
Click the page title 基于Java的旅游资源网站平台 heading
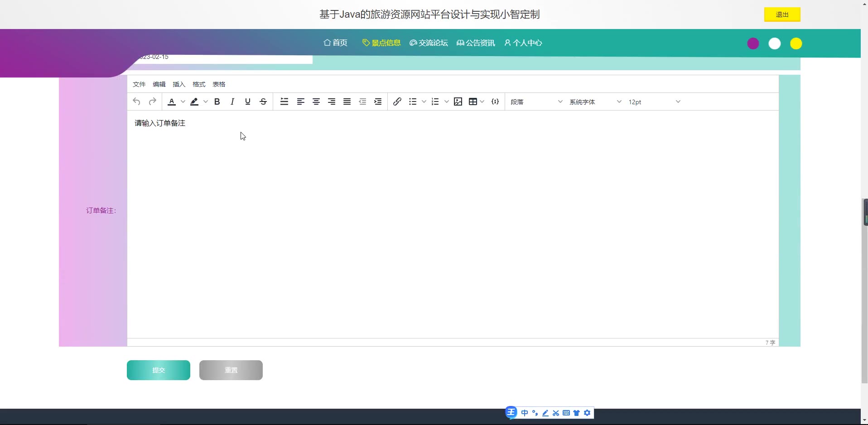(x=429, y=14)
